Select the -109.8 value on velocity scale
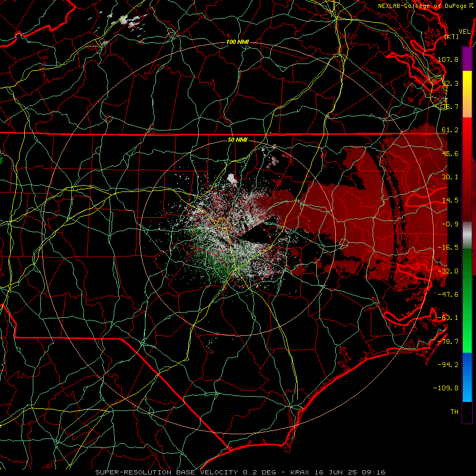The width and height of the screenshot is (476, 476). click(446, 388)
